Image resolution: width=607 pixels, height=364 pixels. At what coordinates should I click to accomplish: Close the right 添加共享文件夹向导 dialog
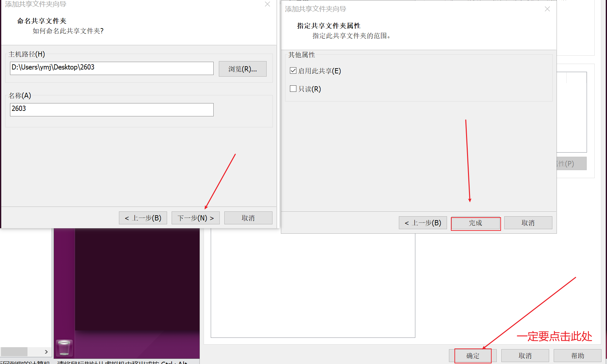coord(547,9)
